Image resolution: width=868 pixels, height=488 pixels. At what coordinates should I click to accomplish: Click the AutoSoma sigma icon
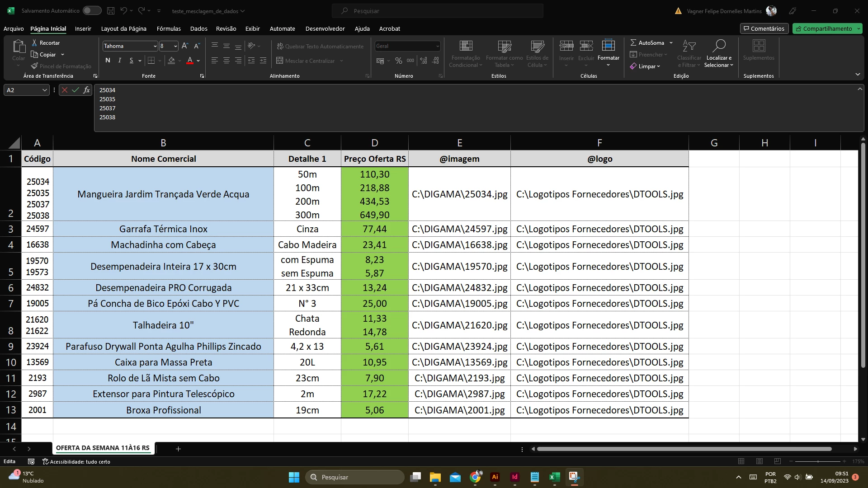coord(633,42)
